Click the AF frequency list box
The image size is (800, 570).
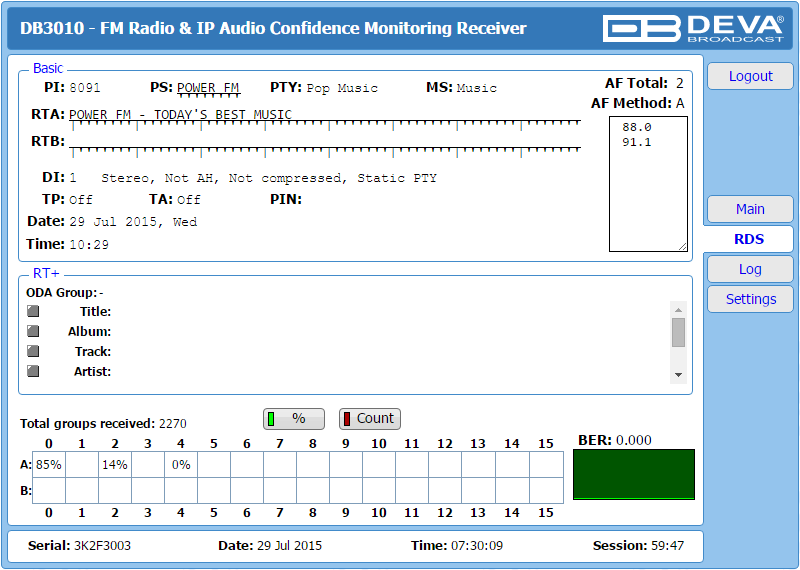tap(648, 184)
